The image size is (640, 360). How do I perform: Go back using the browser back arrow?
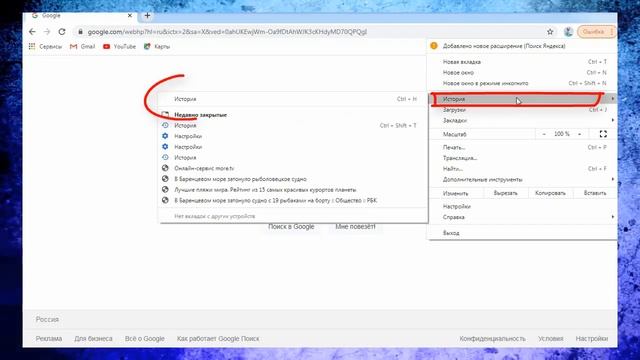(32, 32)
